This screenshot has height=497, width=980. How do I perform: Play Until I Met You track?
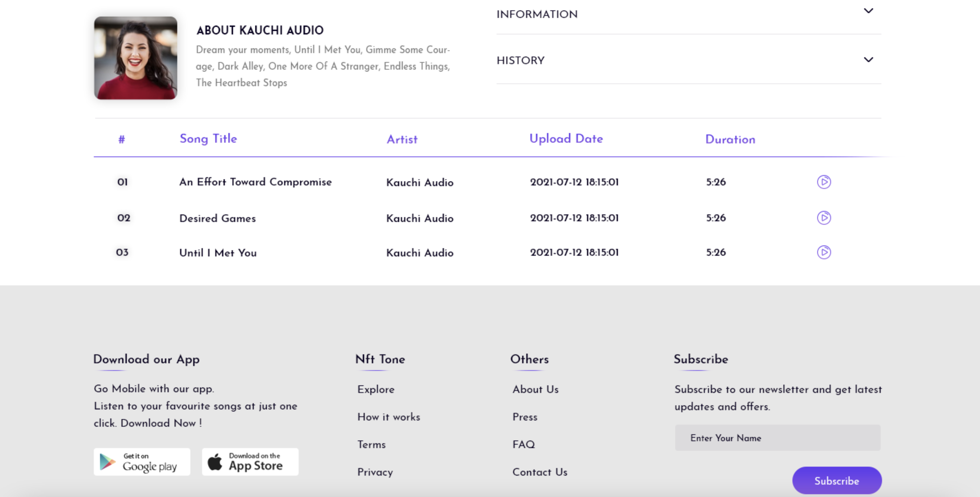pos(824,252)
